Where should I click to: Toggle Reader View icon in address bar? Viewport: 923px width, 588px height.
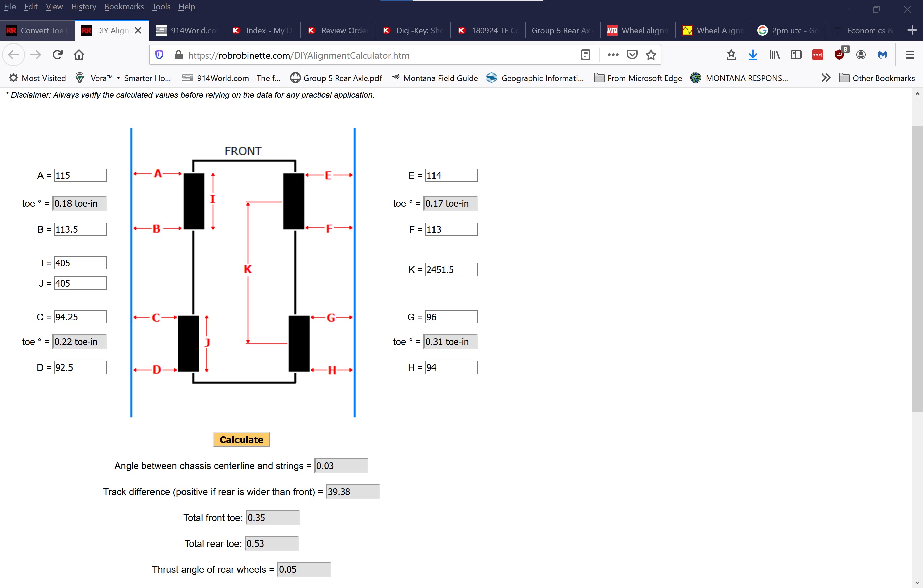pyautogui.click(x=585, y=55)
